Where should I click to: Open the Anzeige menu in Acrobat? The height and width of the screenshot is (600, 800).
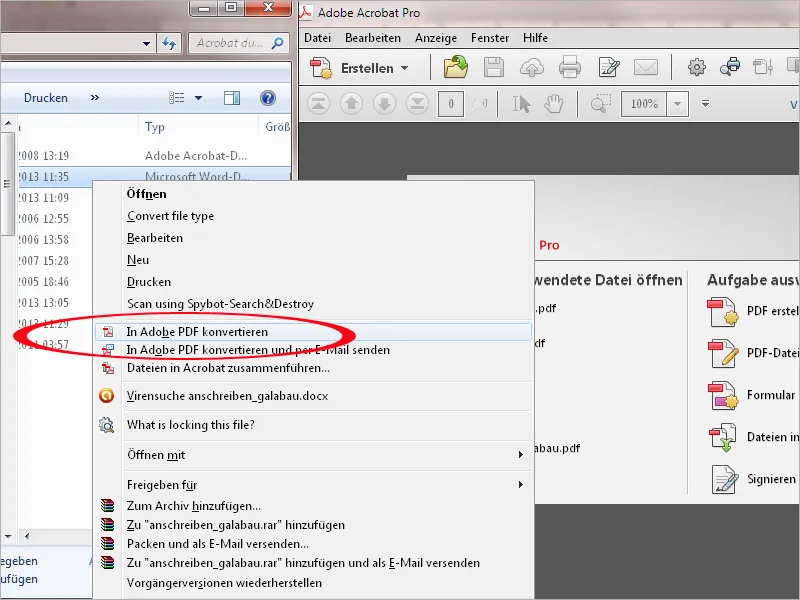(x=436, y=38)
